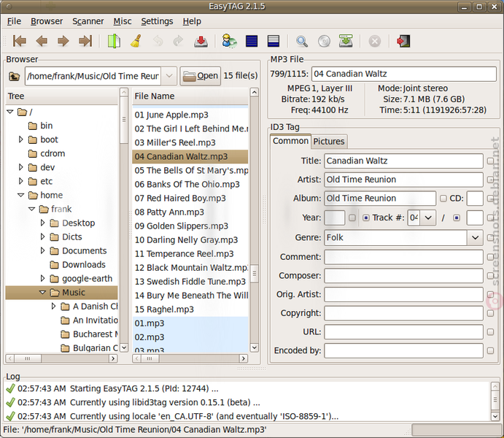This screenshot has height=438, width=504.
Task: Apply URL to selected files small button
Action: (490, 332)
